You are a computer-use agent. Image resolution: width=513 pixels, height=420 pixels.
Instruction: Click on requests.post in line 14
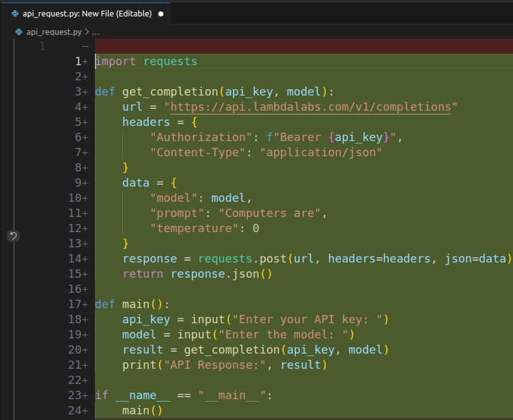pos(242,259)
